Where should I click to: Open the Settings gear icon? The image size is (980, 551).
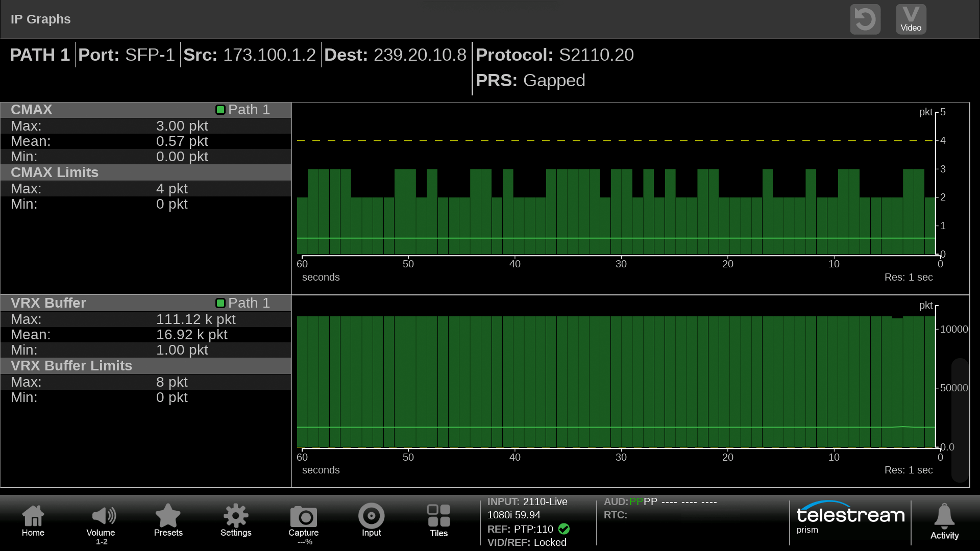236,521
